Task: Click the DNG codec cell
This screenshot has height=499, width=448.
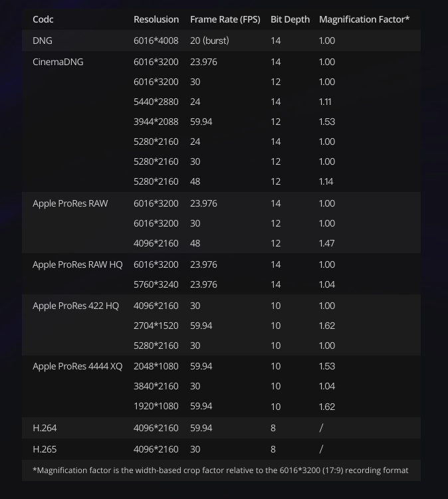Action: coord(43,41)
